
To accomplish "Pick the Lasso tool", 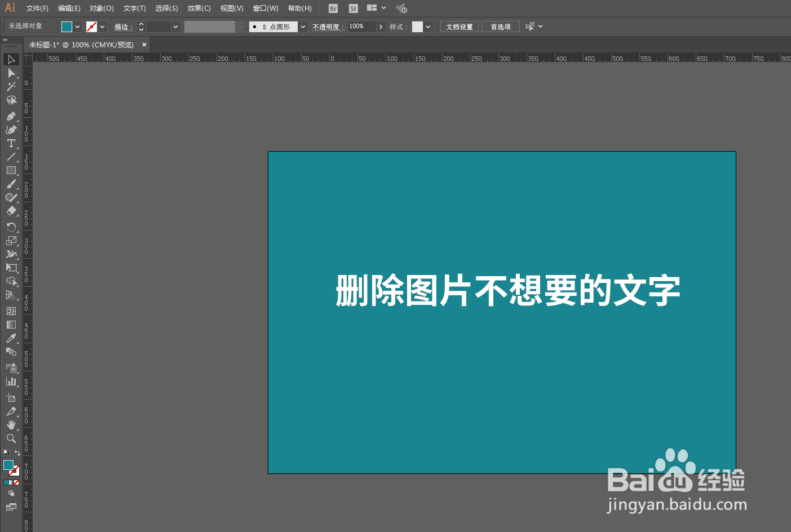I will click(11, 100).
